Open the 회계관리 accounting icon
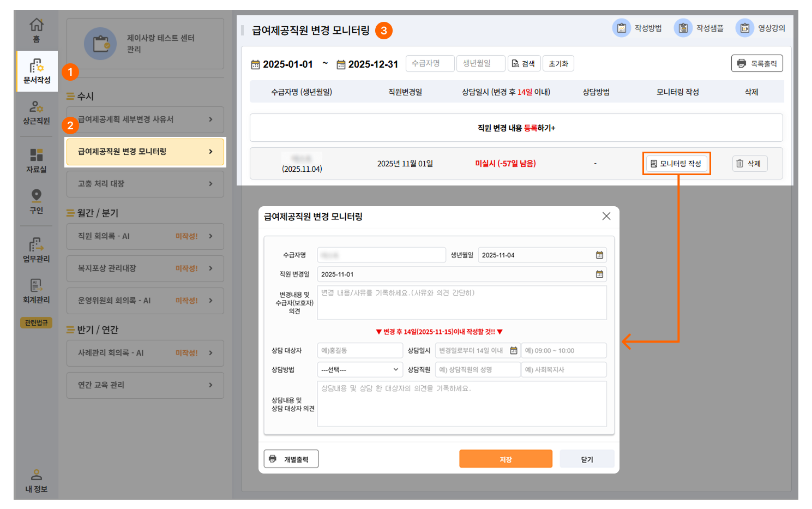 (x=37, y=286)
